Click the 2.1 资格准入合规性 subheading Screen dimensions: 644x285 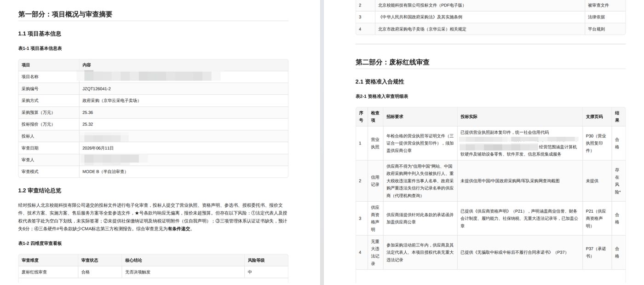[x=379, y=81]
